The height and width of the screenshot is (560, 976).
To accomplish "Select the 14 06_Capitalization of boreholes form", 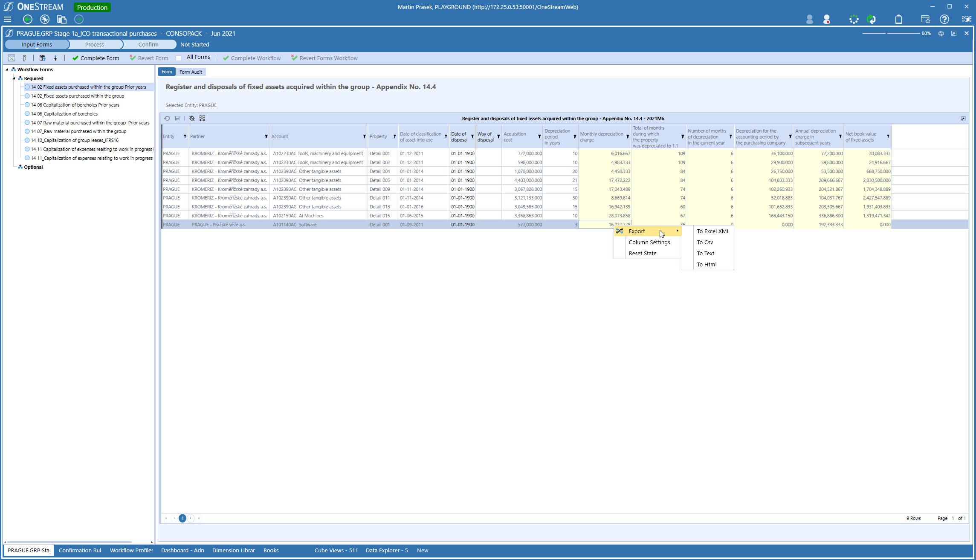I will pos(64,114).
